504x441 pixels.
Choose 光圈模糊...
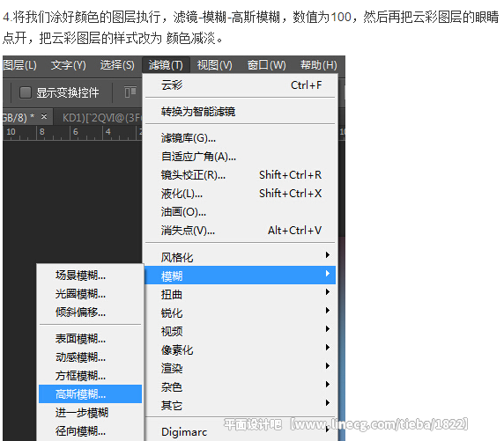pyautogui.click(x=91, y=294)
